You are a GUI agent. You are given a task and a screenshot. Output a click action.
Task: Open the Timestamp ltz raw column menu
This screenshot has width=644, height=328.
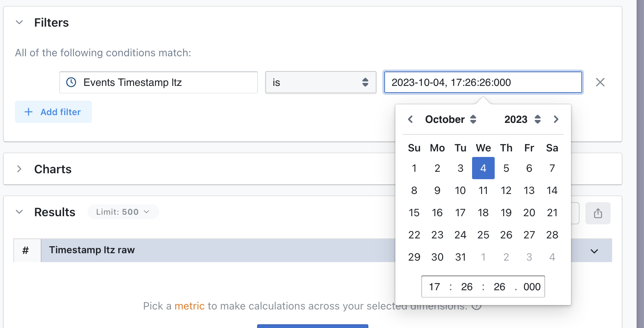pos(594,251)
